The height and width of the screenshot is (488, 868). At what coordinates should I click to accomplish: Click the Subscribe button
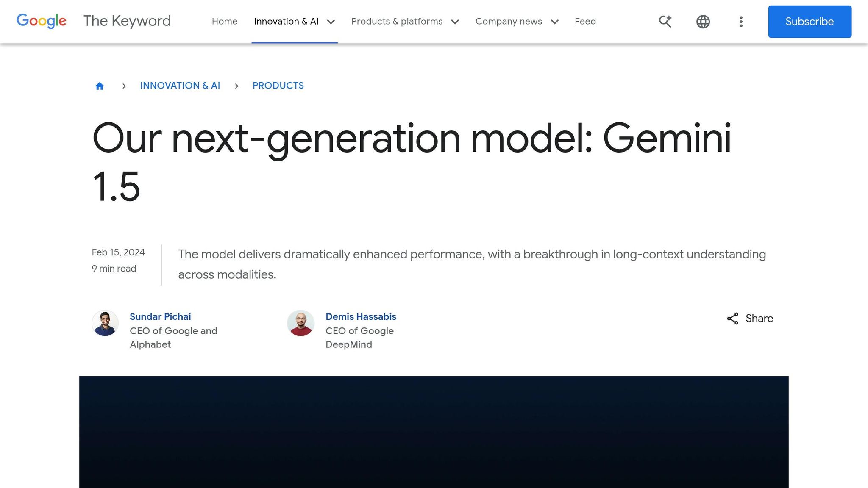810,22
